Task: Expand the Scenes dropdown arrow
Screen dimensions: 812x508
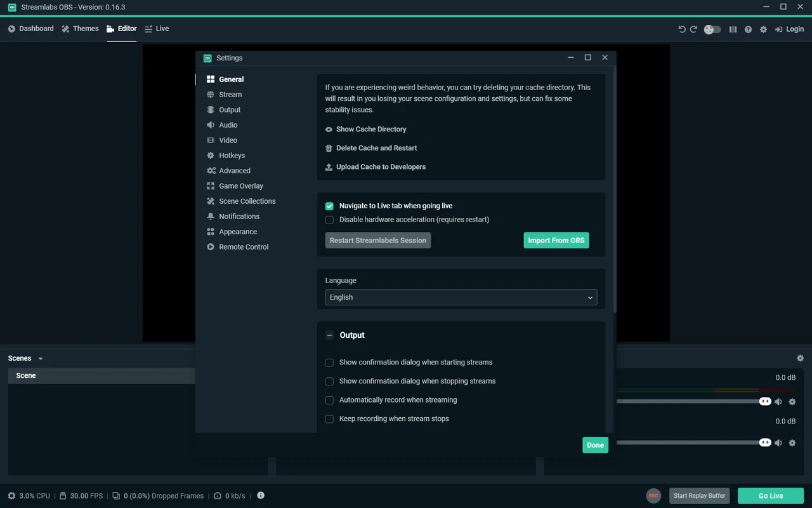Action: tap(41, 359)
